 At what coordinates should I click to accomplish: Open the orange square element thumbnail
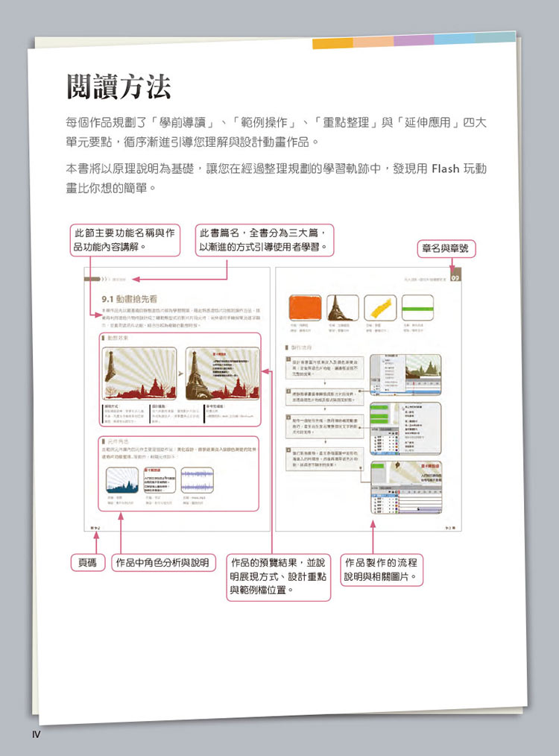pyautogui.click(x=305, y=308)
